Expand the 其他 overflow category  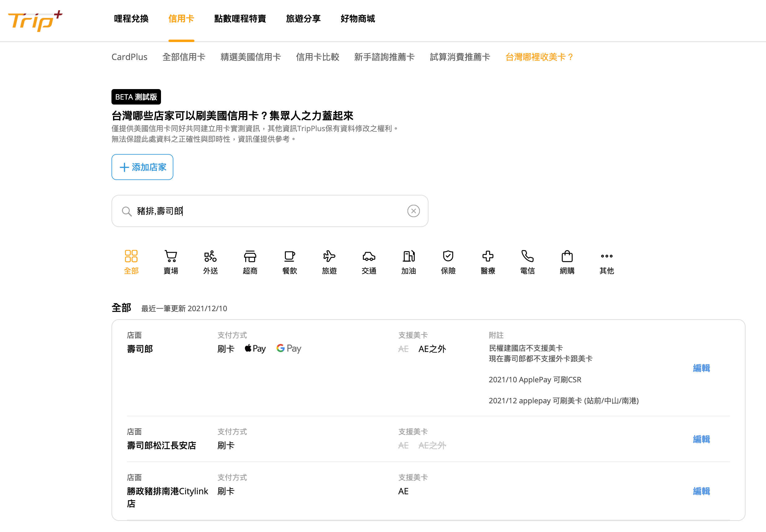(x=606, y=262)
